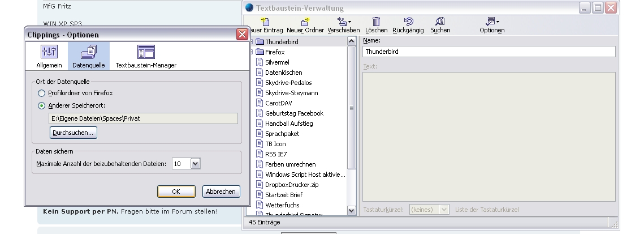Screen dimensions: 644x234
Task: Click the Rückgängig undo icon
Action: [x=408, y=22]
